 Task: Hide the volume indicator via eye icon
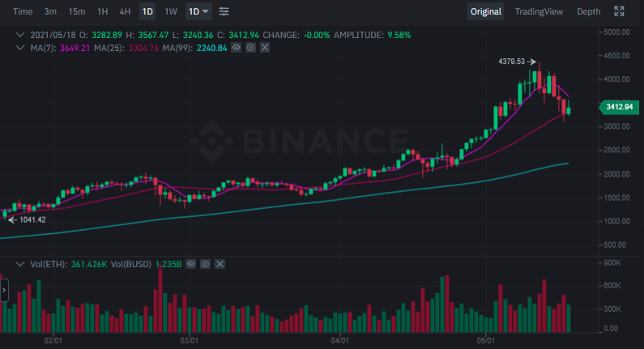(x=190, y=264)
